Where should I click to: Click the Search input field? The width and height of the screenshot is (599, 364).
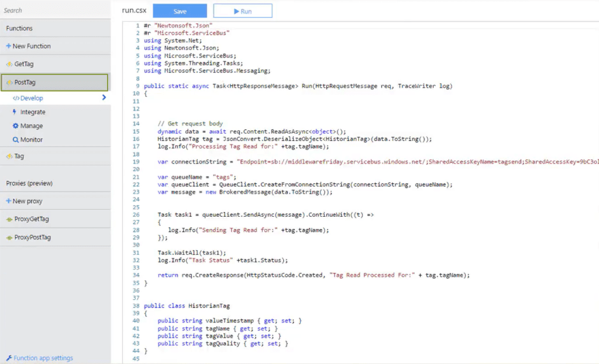tap(53, 9)
